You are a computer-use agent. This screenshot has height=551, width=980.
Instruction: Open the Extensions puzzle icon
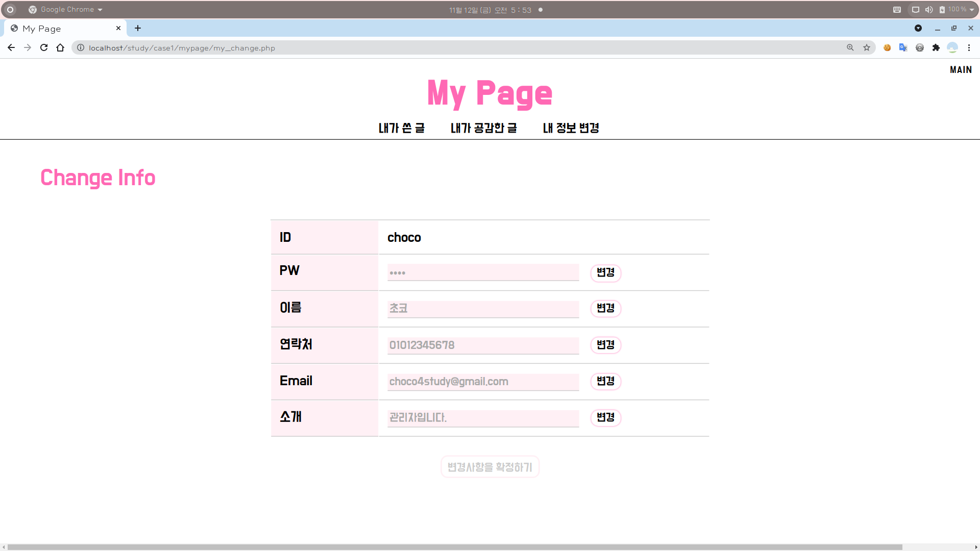[x=936, y=47]
